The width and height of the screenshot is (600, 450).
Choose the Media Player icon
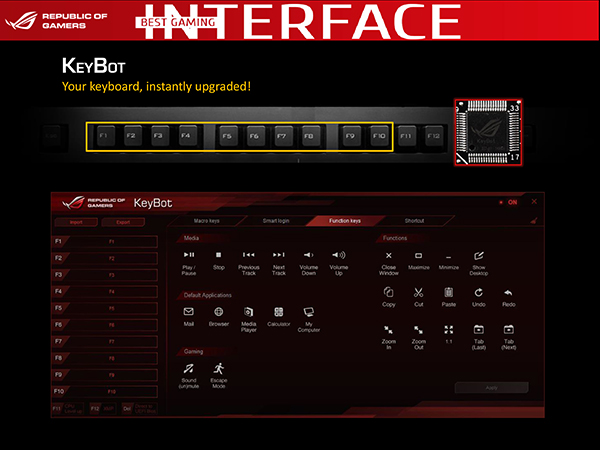click(248, 312)
